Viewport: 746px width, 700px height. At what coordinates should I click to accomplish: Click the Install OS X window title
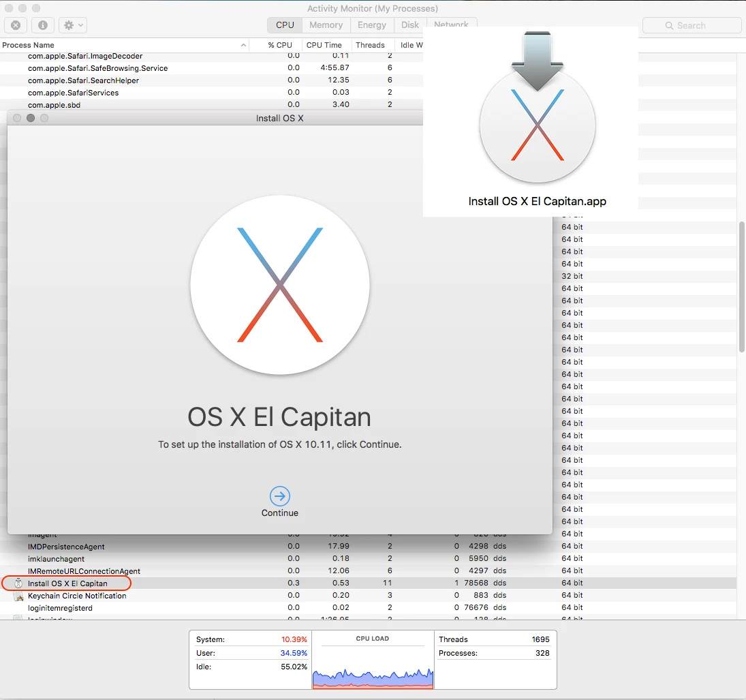[x=280, y=119]
